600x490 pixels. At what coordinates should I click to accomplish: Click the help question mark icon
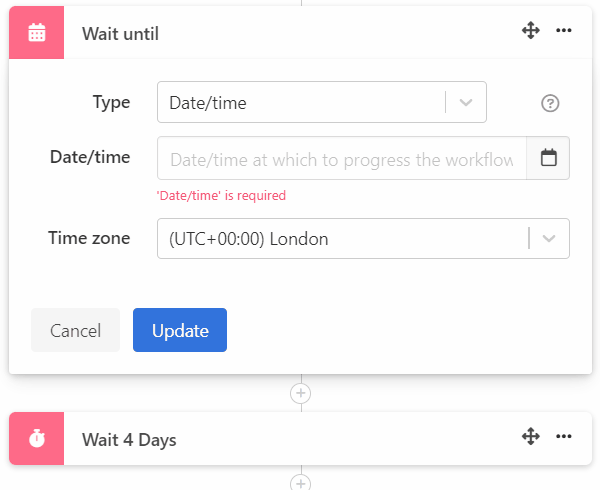550,103
